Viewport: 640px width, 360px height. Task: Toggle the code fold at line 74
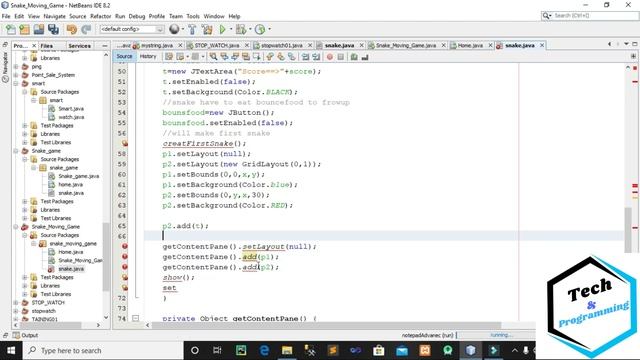click(x=136, y=318)
